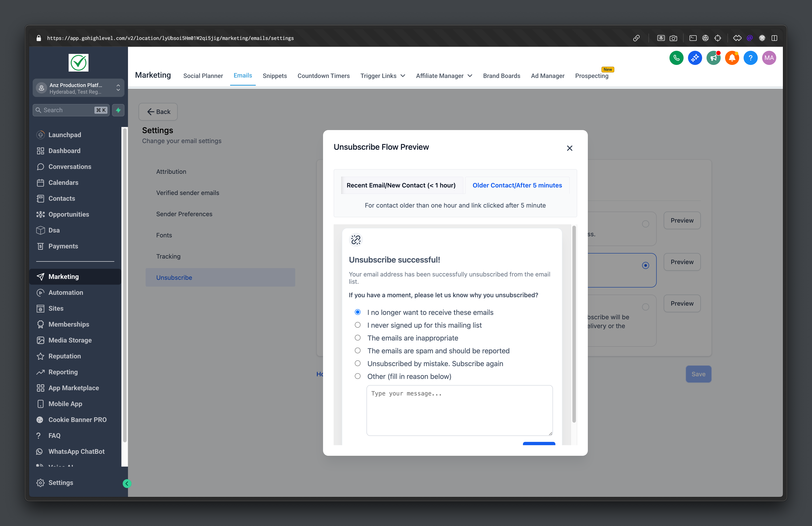812x526 pixels.
Task: Click the blue help question mark icon
Action: pos(750,58)
